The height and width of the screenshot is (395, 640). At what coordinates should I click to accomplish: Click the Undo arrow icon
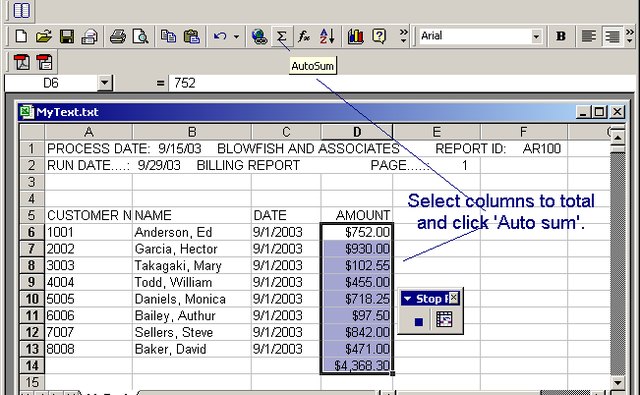click(x=220, y=37)
